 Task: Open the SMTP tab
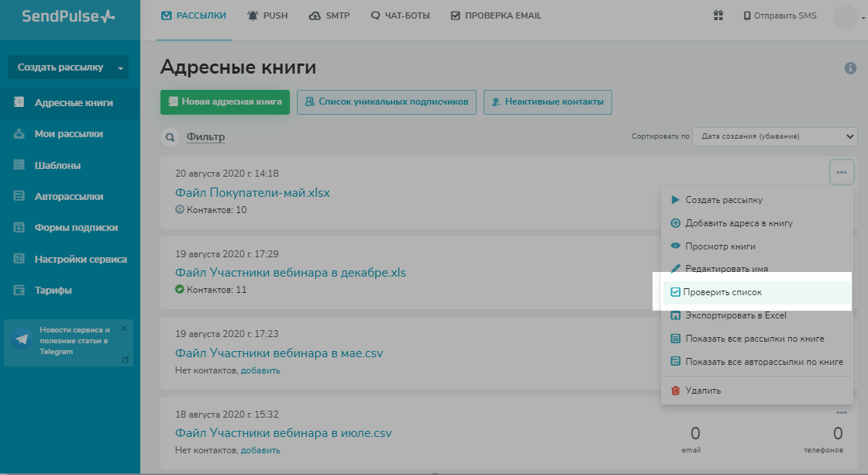coord(329,15)
